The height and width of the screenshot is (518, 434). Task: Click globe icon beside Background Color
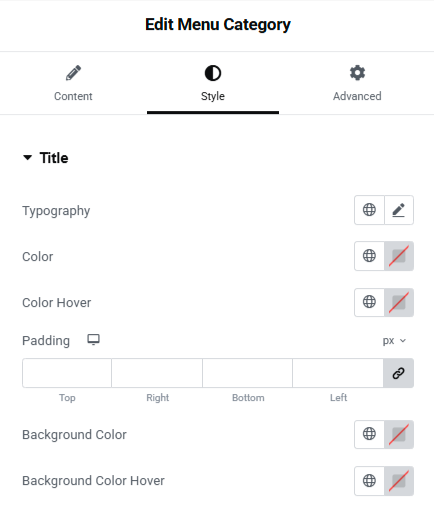pyautogui.click(x=369, y=434)
